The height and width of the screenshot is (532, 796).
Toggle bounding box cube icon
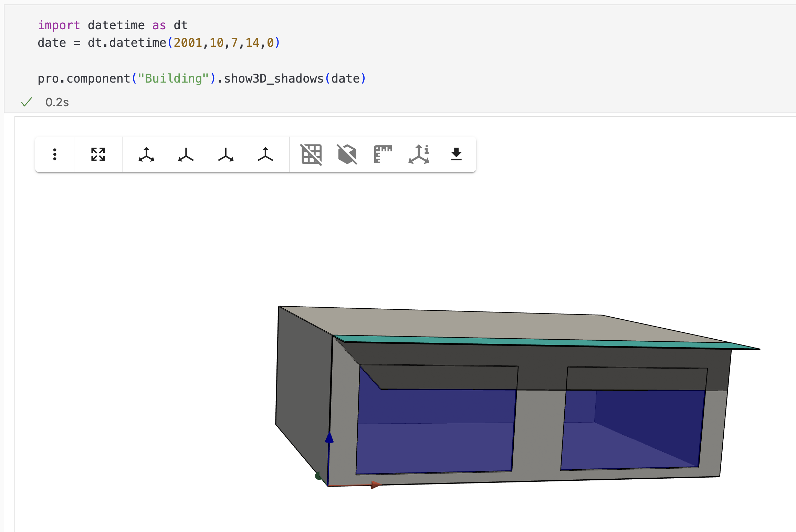(x=347, y=154)
